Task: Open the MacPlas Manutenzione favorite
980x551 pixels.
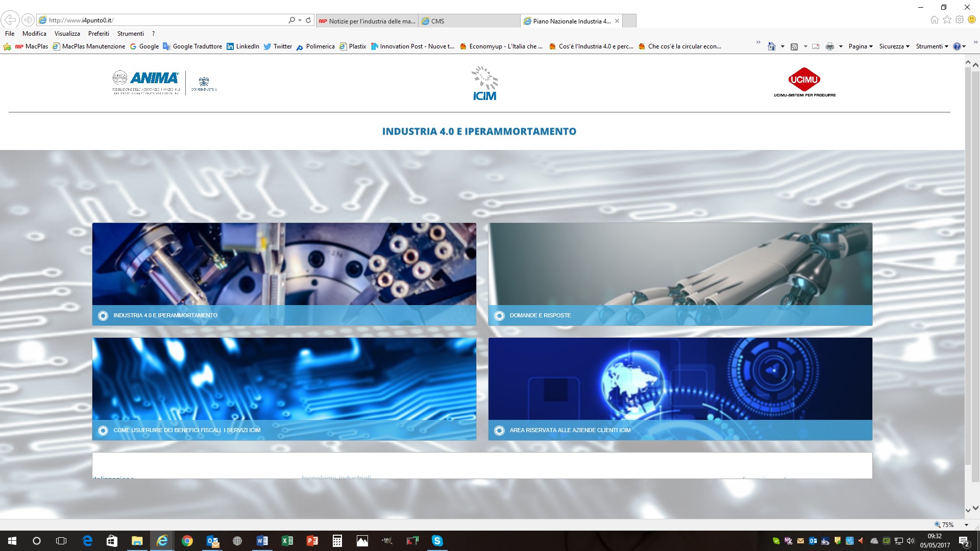Action: pos(89,46)
